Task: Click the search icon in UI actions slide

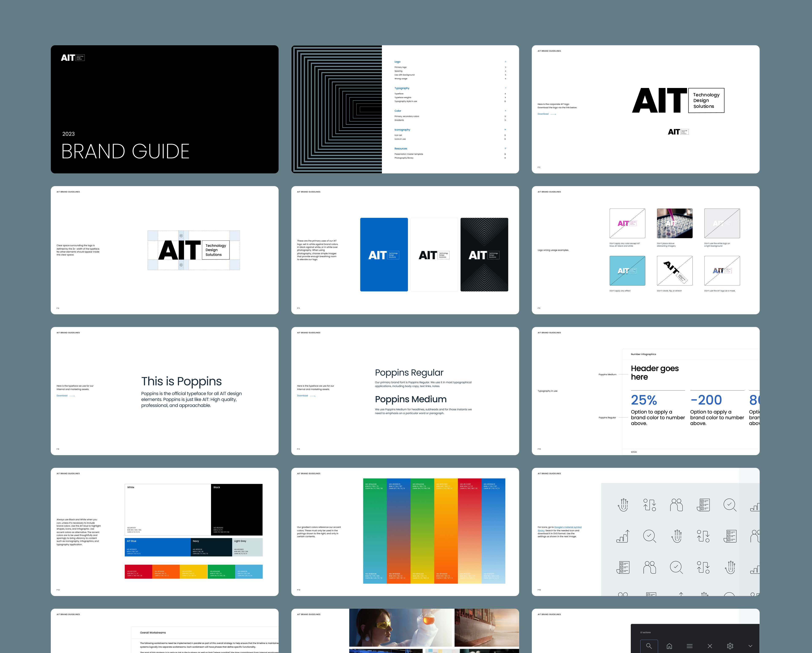Action: [649, 646]
